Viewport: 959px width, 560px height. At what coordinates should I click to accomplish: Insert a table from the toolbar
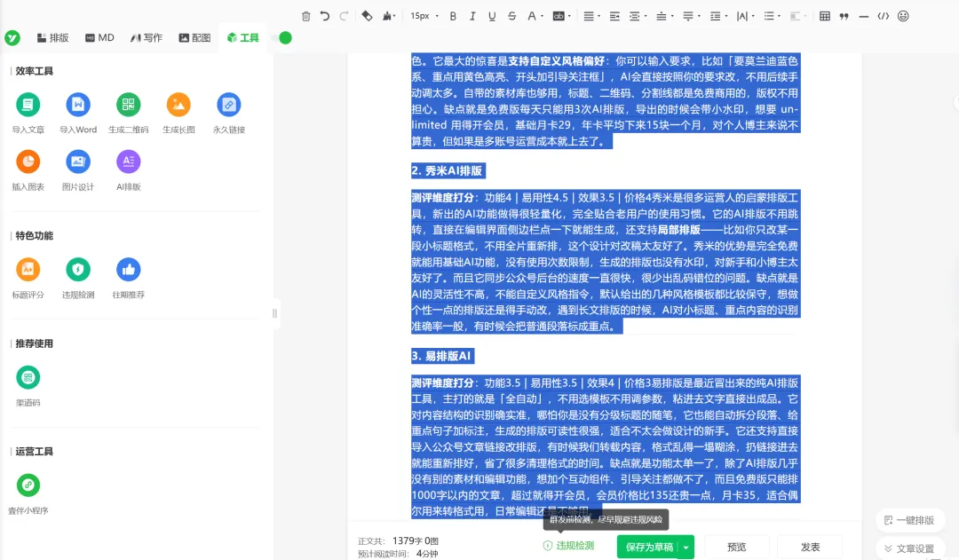(824, 17)
